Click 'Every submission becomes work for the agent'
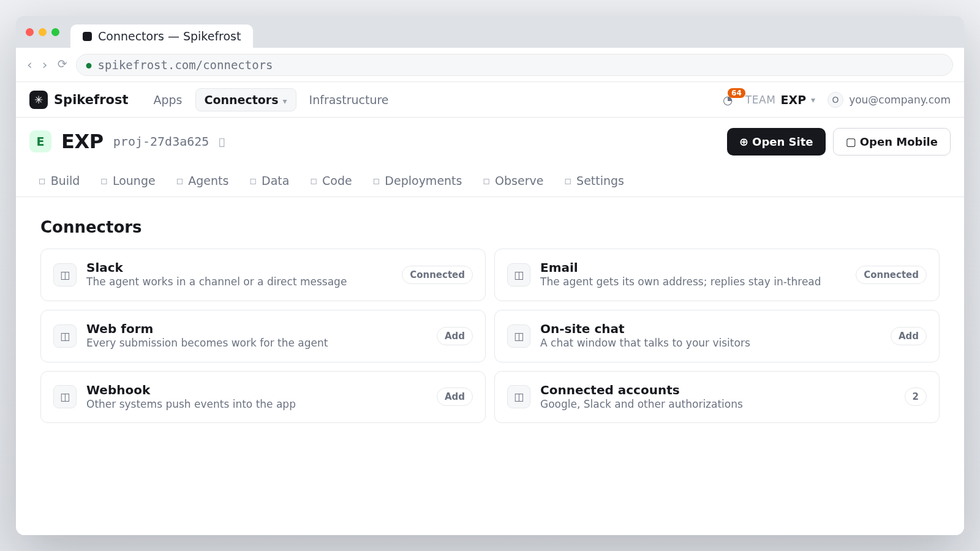The height and width of the screenshot is (551, 980). coord(207,343)
